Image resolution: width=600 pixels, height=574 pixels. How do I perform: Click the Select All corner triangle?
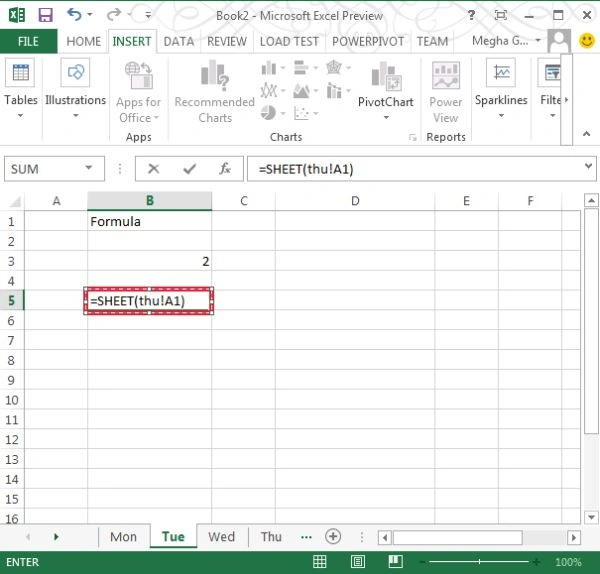click(x=14, y=201)
